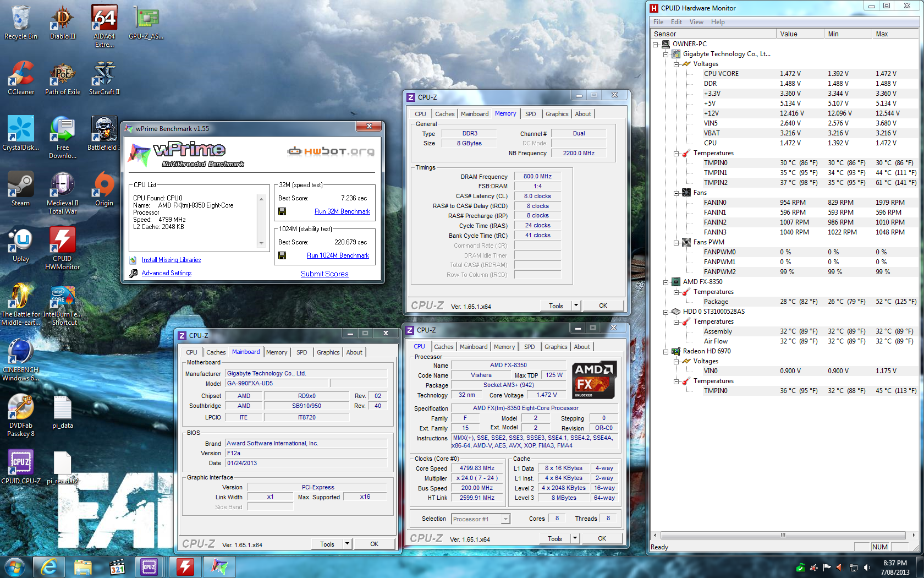The image size is (924, 578).
Task: Open the CPUID HWMonitor desktop shortcut
Action: pos(63,248)
